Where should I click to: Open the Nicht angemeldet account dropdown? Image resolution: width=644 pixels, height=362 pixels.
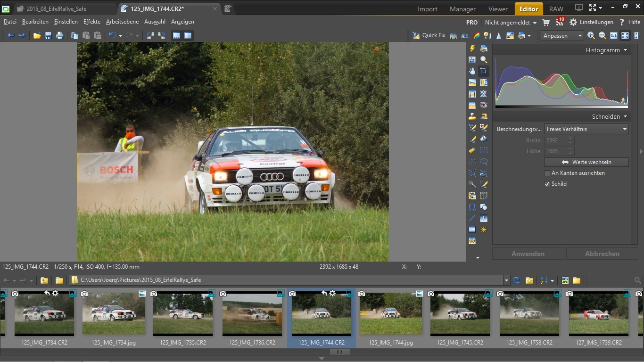pos(511,22)
